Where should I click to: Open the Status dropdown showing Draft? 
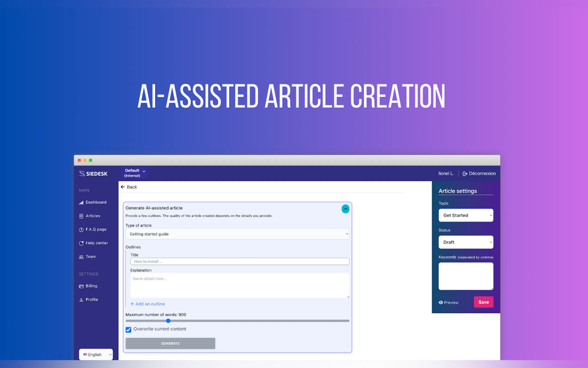pyautogui.click(x=466, y=242)
